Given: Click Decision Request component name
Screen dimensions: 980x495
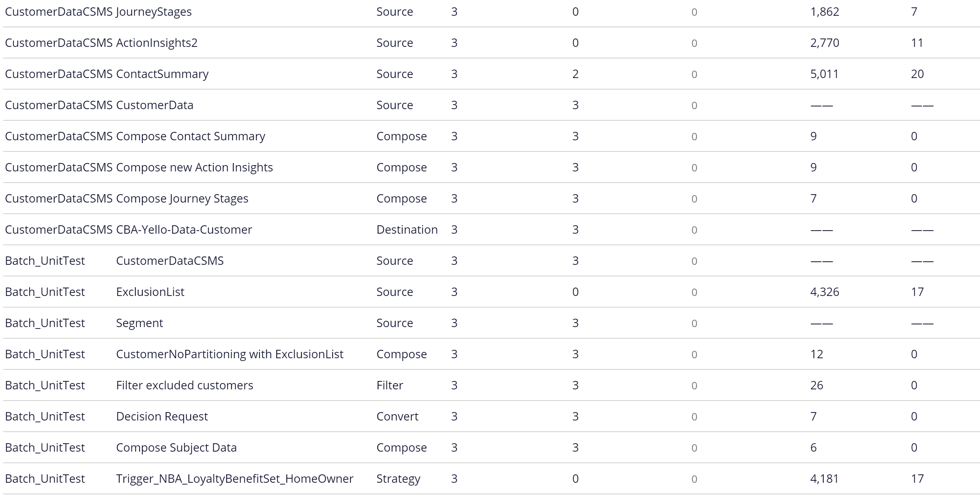Looking at the screenshot, I should (162, 416).
